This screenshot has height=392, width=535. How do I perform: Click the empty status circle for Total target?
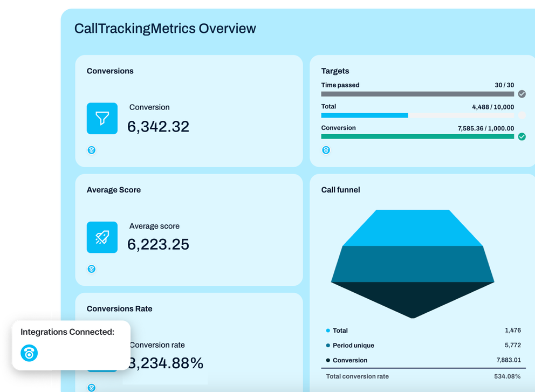coord(522,115)
